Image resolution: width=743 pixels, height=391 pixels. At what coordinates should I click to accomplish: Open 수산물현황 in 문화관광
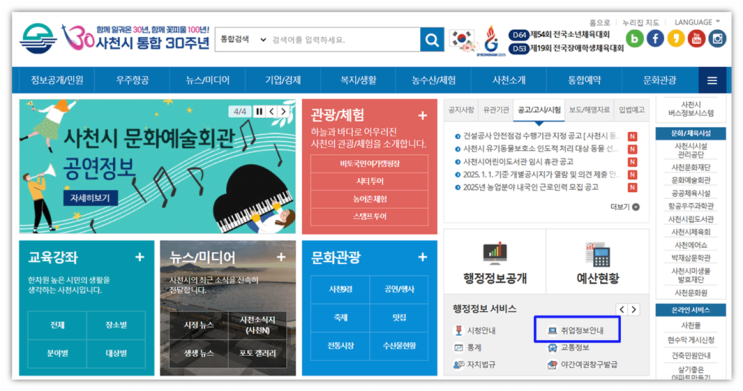click(x=399, y=346)
